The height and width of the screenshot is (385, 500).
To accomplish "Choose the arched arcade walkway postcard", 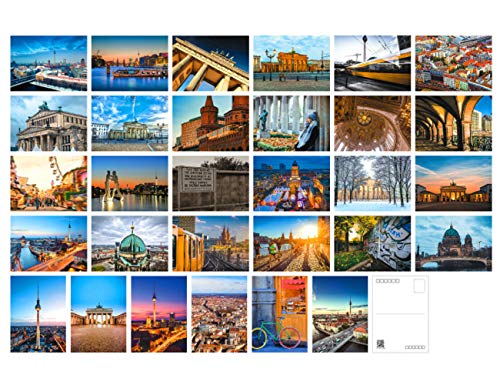I will [454, 123].
